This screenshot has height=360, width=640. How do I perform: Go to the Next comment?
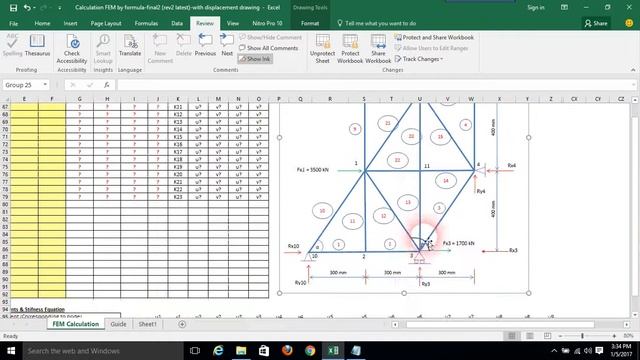pyautogui.click(x=227, y=45)
